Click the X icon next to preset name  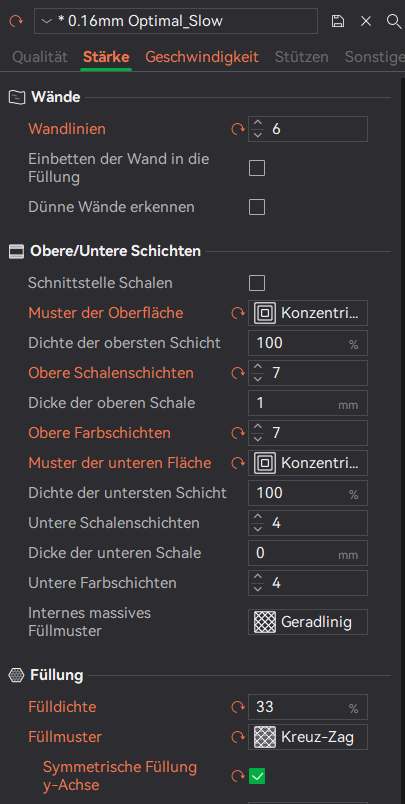(x=366, y=21)
